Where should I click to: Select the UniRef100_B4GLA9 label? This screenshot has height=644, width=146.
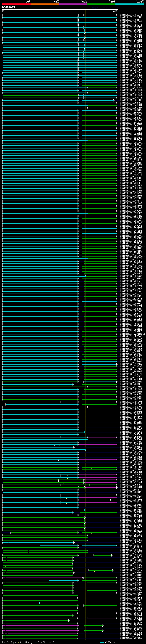[x=131, y=422]
